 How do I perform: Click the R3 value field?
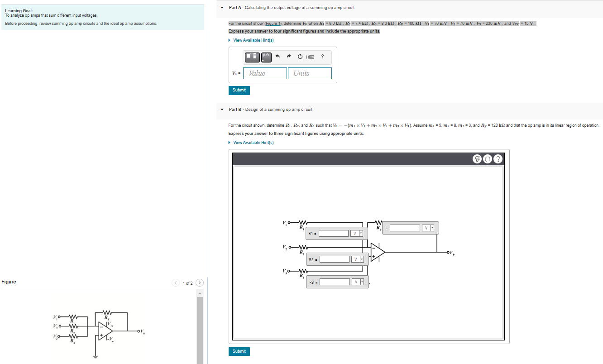pyautogui.click(x=335, y=282)
